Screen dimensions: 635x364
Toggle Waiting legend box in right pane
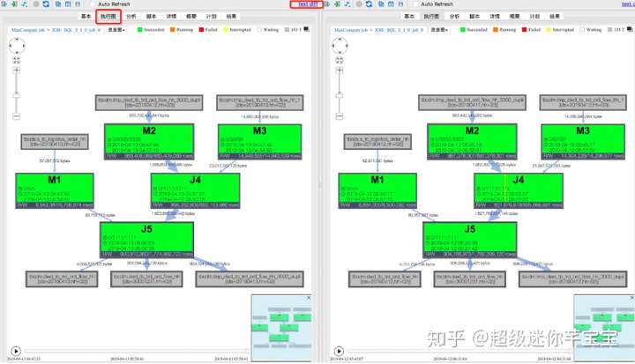[x=582, y=30]
